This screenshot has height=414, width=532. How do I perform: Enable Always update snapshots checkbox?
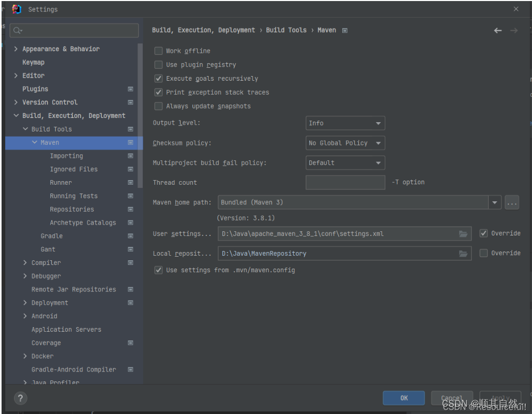pyautogui.click(x=158, y=106)
